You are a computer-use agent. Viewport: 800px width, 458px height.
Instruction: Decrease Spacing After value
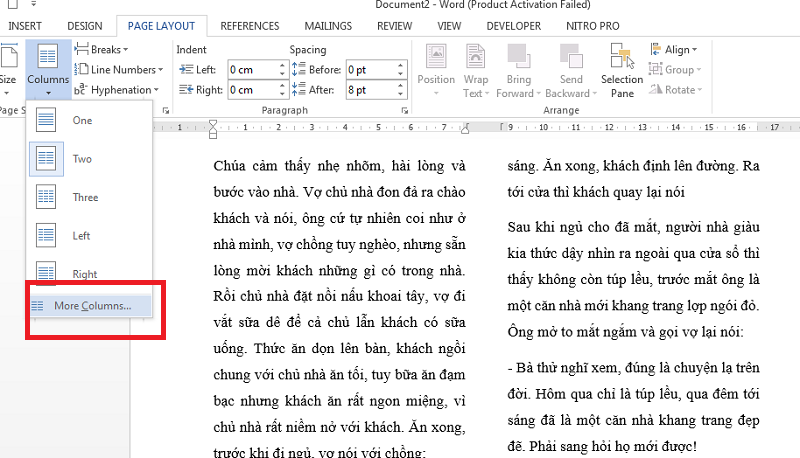(401, 94)
